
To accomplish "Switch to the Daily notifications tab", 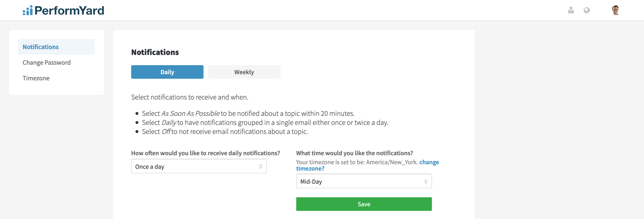I will click(x=167, y=72).
